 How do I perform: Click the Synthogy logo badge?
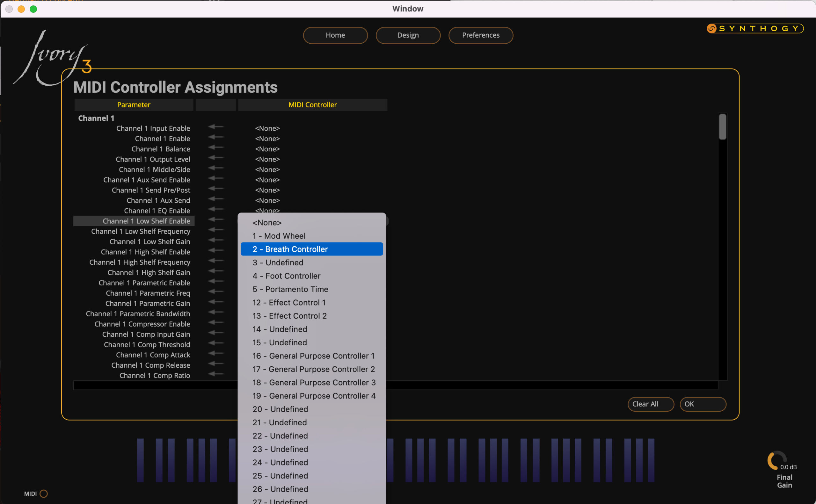(x=755, y=29)
